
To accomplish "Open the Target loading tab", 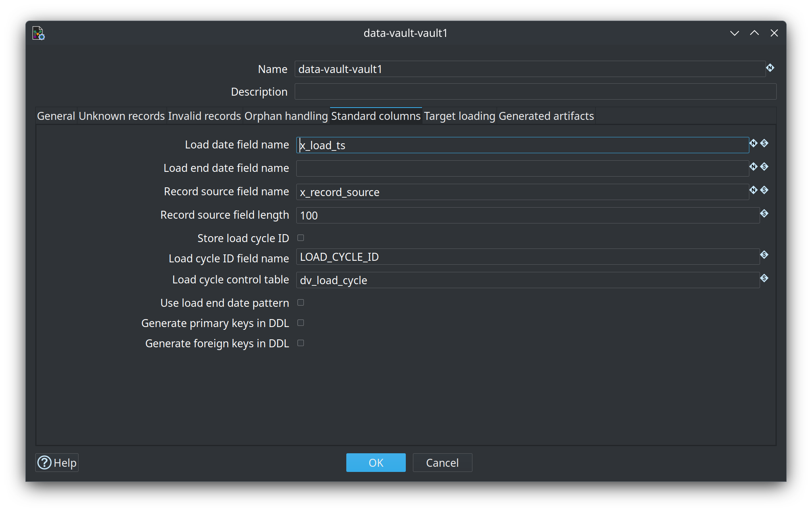I will (459, 116).
